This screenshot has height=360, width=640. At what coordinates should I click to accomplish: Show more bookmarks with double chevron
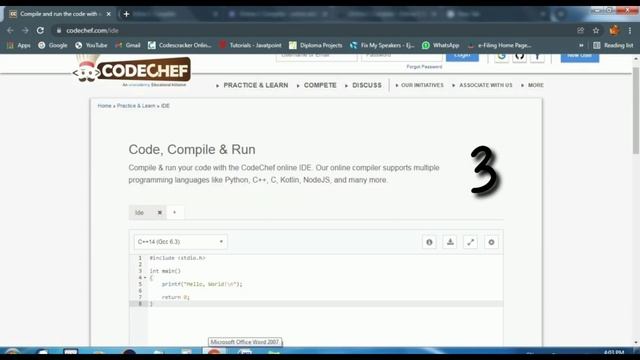pos(581,45)
